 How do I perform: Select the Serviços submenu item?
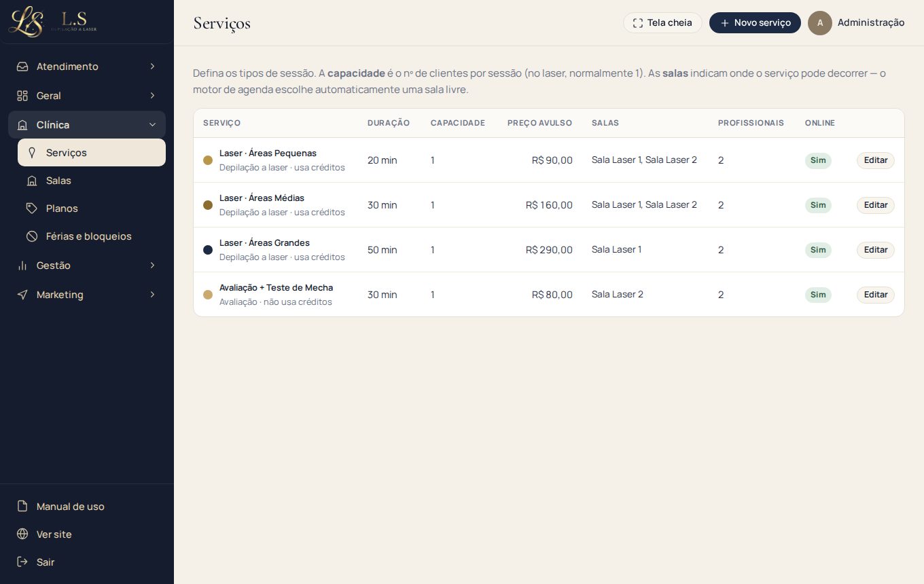pos(92,153)
